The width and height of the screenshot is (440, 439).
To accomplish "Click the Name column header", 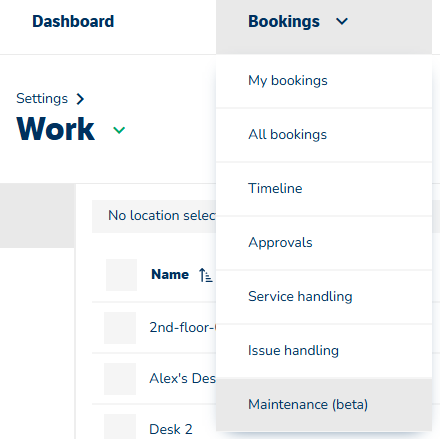I will tap(170, 275).
